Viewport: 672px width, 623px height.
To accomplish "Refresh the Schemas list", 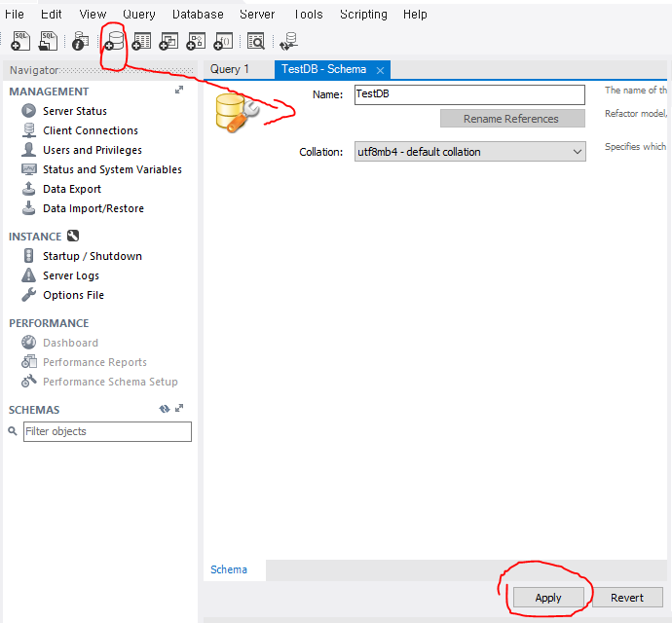I will pos(165,409).
